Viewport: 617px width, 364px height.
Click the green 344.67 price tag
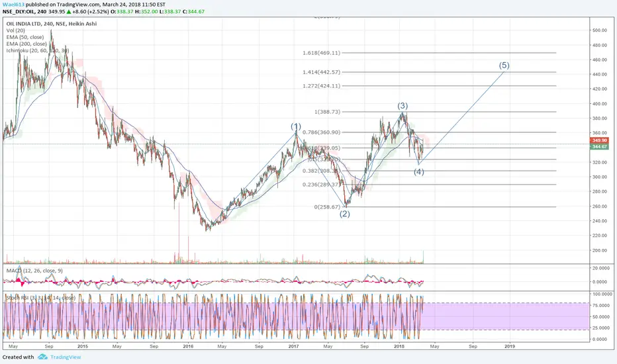[599, 147]
